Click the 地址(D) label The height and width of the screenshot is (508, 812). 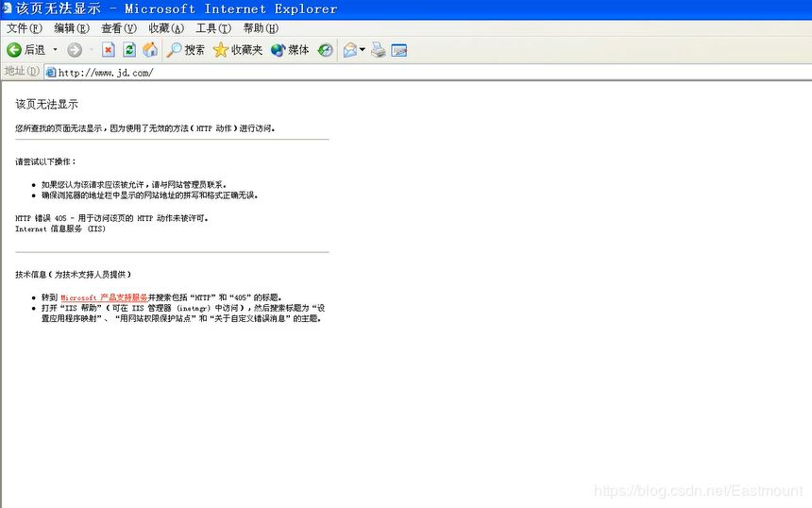coord(22,71)
